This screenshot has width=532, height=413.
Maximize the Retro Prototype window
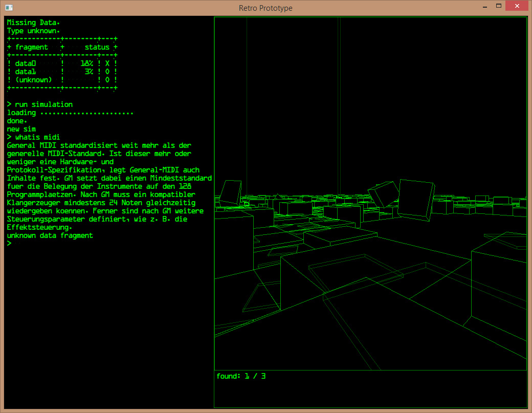pos(498,7)
